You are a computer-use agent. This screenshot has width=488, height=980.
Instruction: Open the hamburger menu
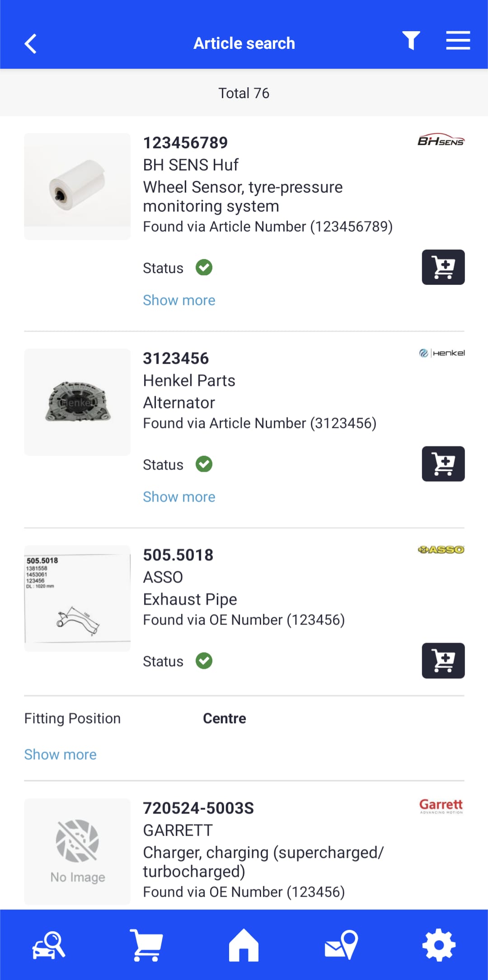(x=458, y=41)
